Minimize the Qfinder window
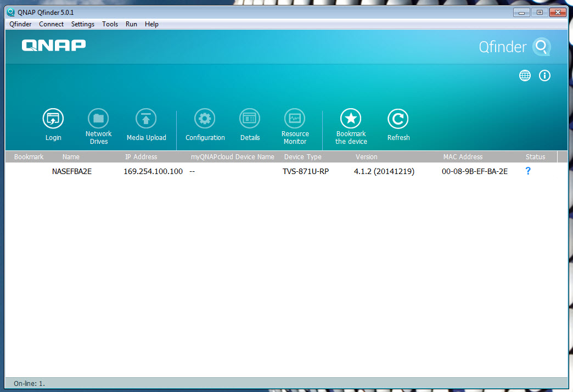Screen dimensions: 573x392 tap(521, 13)
